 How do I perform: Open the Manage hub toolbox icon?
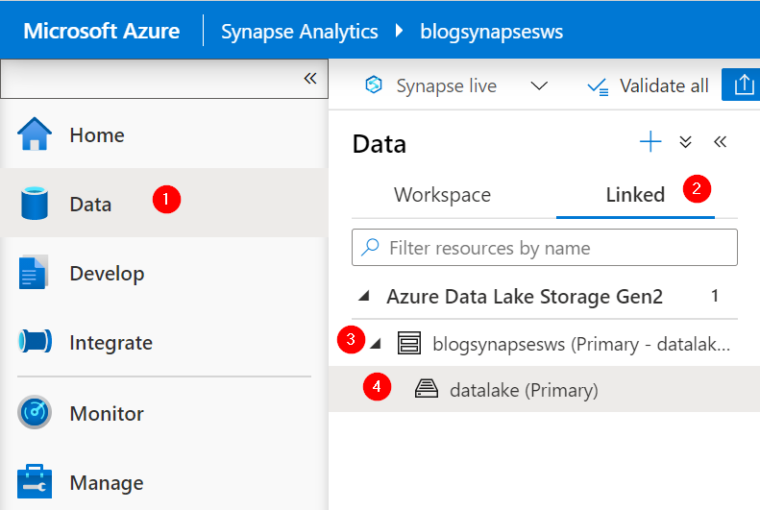34,482
